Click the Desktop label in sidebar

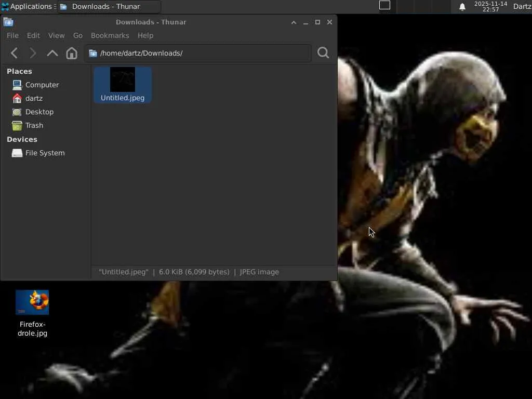pyautogui.click(x=39, y=112)
